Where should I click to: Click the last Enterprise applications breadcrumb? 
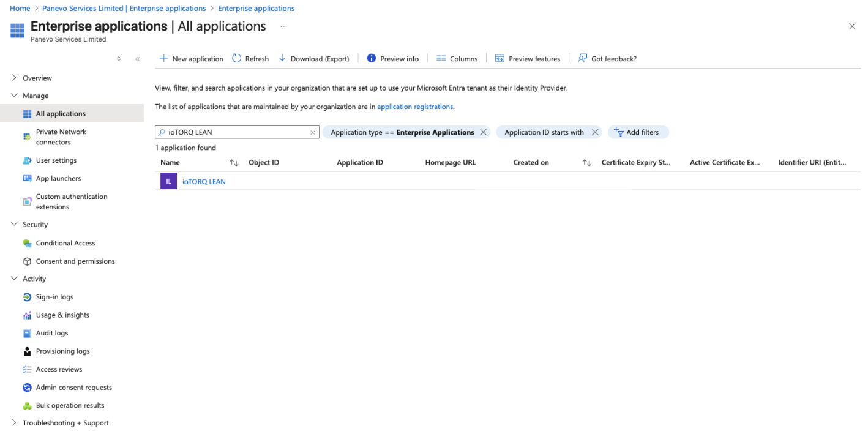256,9
